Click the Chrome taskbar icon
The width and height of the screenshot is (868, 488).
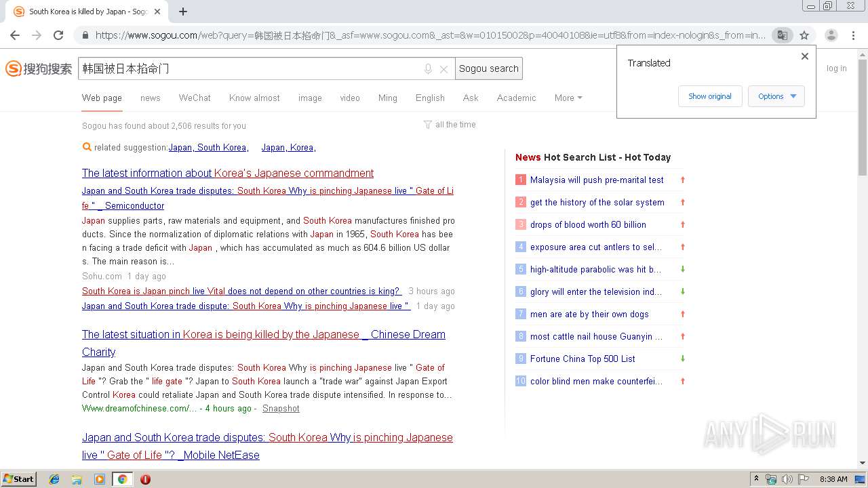tap(122, 479)
